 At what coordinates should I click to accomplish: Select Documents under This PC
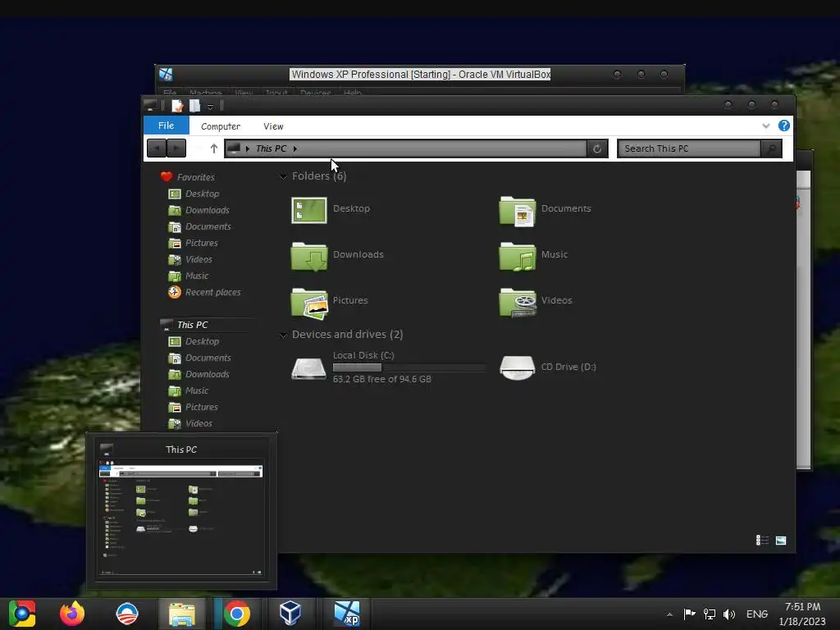pos(199,358)
